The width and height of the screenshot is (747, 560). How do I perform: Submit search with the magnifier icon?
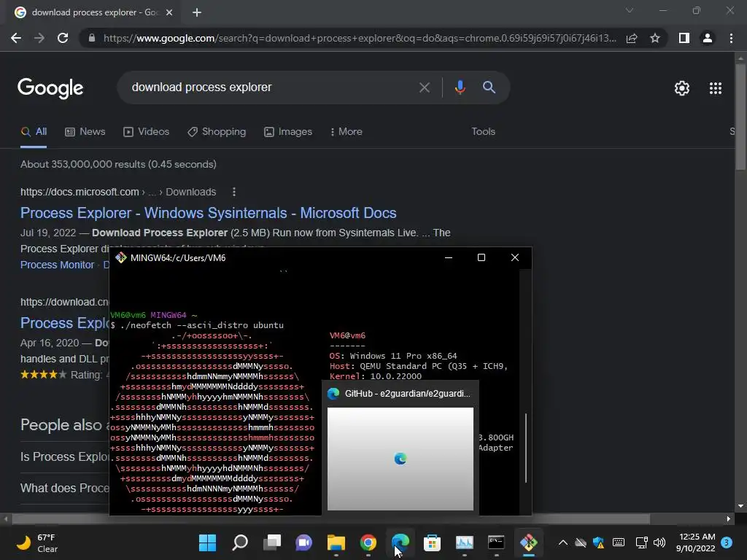click(x=489, y=87)
